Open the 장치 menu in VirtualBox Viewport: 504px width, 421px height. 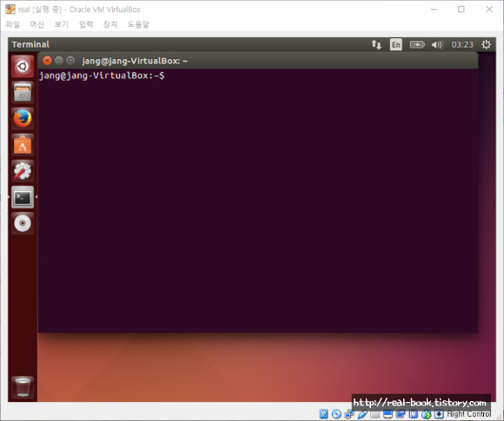point(110,24)
